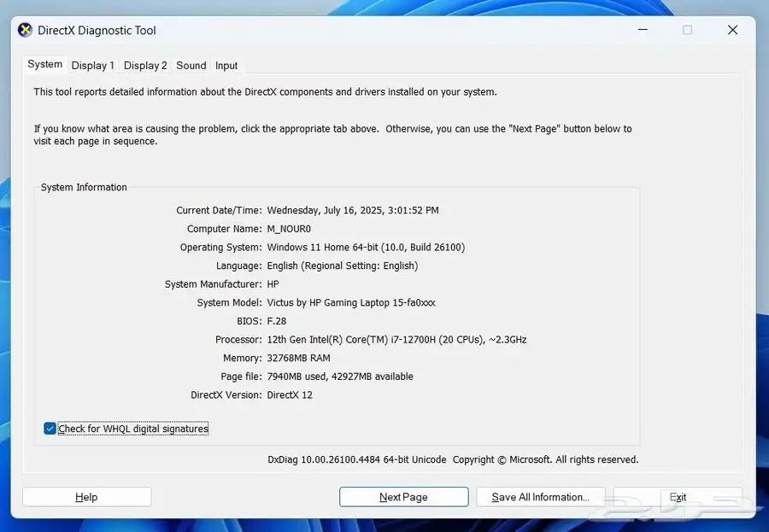769x532 pixels.
Task: Click the date value Wednesday, July 16, 2025
Action: (x=353, y=210)
